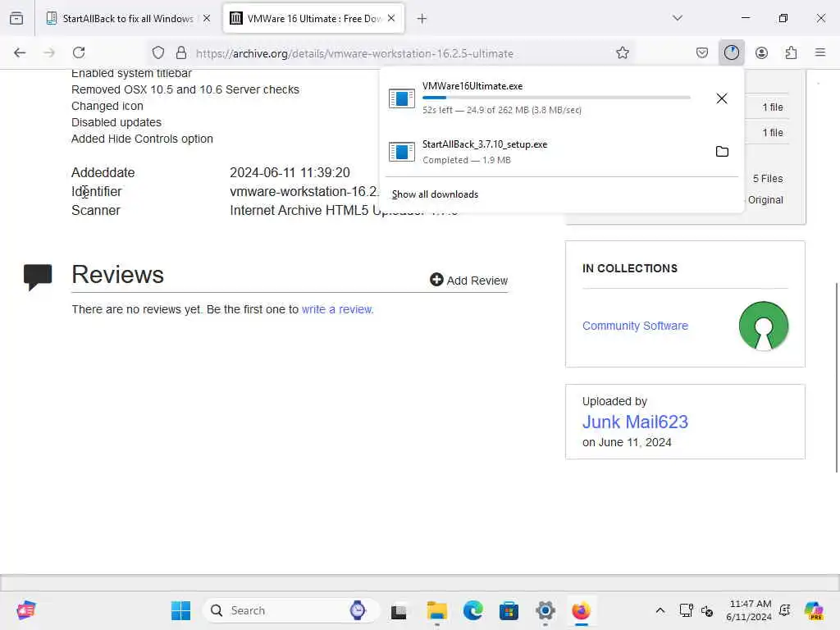The height and width of the screenshot is (630, 840).
Task: Click Add Review link
Action: point(468,281)
